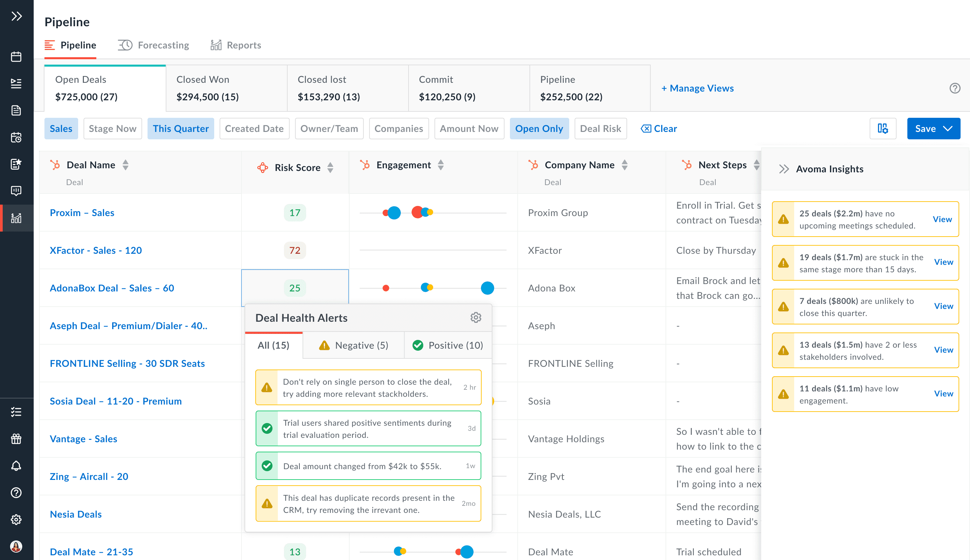The height and width of the screenshot is (560, 970).
Task: Expand the left sidebar with the chevron icon
Action: pos(17,16)
